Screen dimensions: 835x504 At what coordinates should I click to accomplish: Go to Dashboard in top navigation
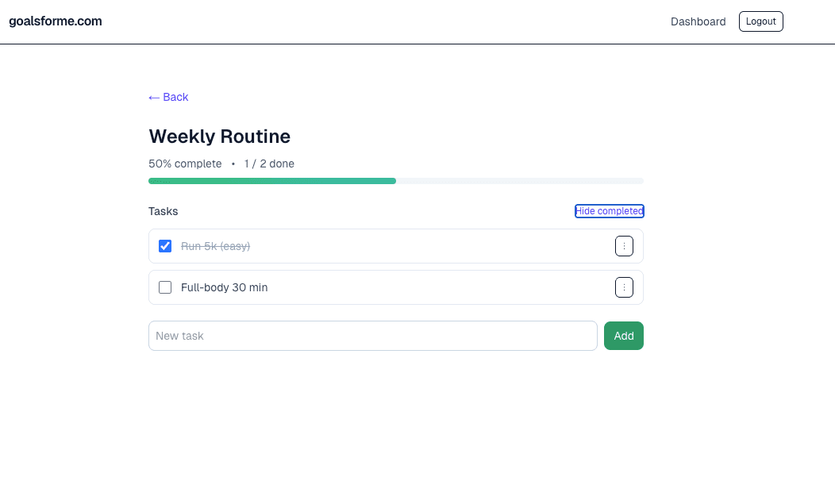[698, 21]
